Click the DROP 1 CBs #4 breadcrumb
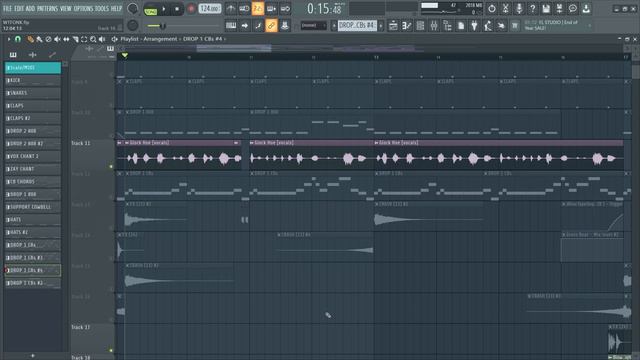The width and height of the screenshot is (640, 360). 202,39
